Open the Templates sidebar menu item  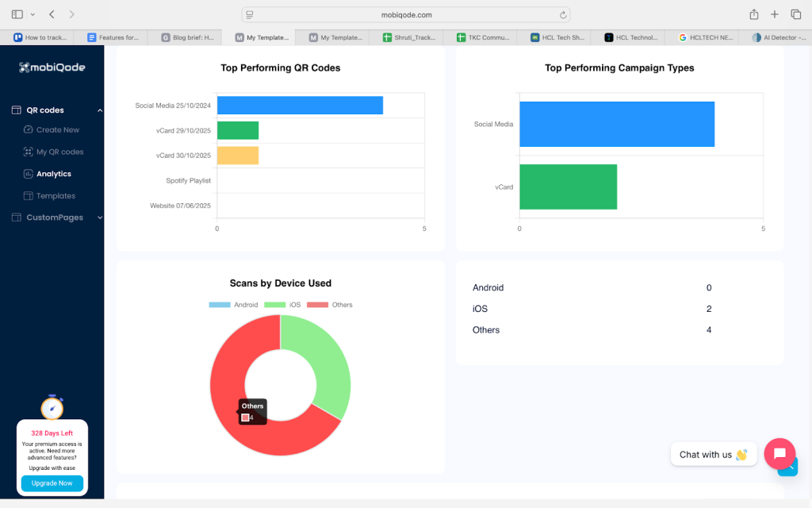tap(56, 196)
